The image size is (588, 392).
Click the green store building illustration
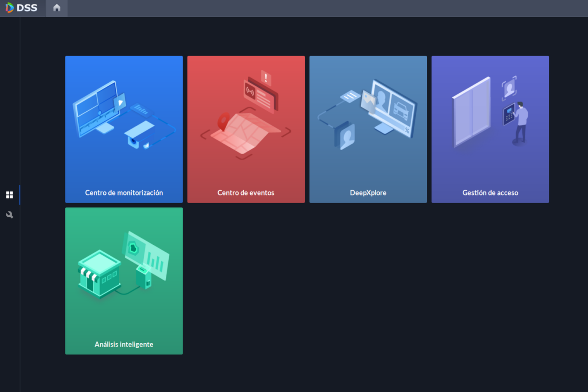point(99,274)
